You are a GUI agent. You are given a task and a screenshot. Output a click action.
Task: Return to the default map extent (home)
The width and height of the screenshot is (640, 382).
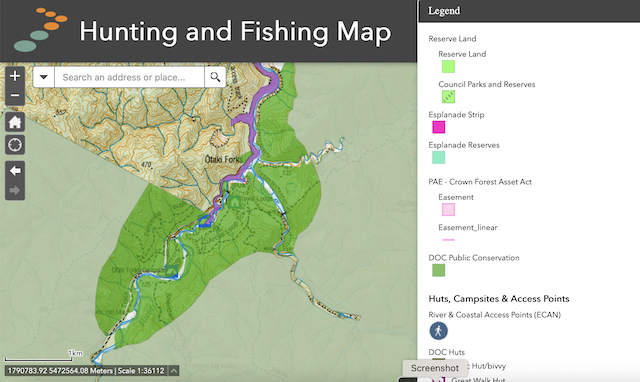(x=15, y=122)
